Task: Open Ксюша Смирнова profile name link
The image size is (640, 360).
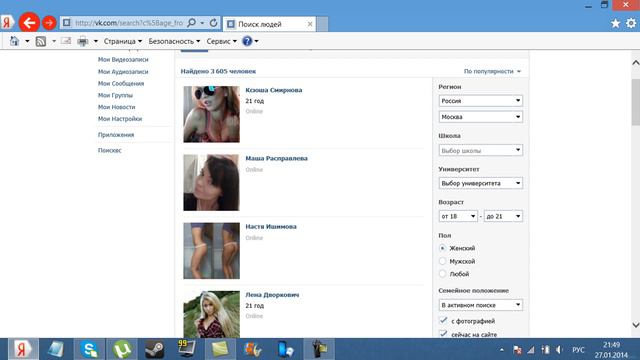Action: tap(273, 90)
